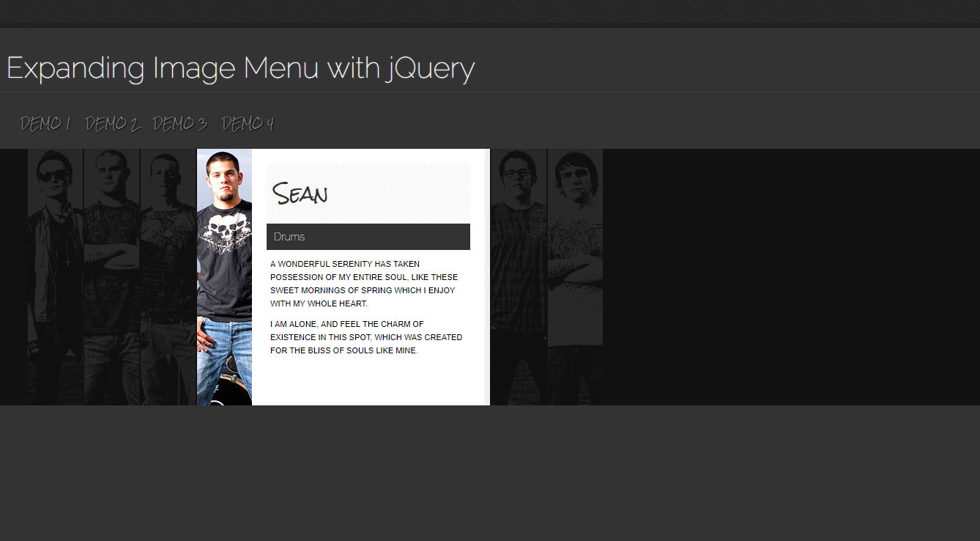Expand the last band member panel
Image resolution: width=980 pixels, height=541 pixels.
click(x=575, y=277)
